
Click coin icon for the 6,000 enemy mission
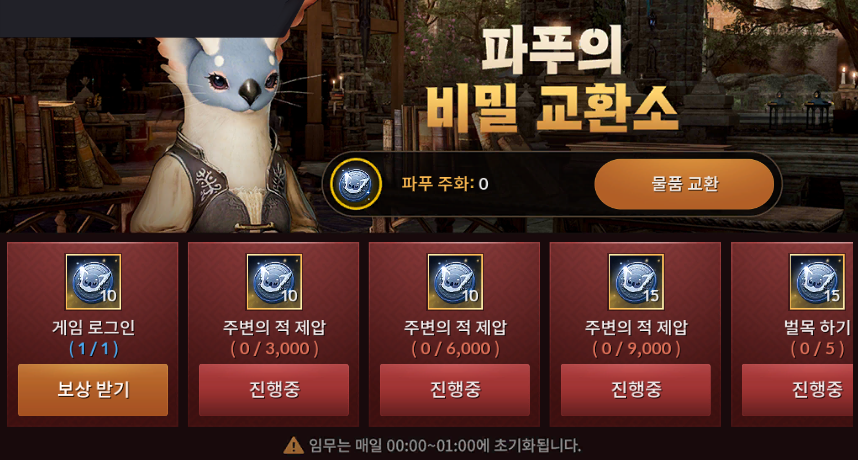(455, 282)
